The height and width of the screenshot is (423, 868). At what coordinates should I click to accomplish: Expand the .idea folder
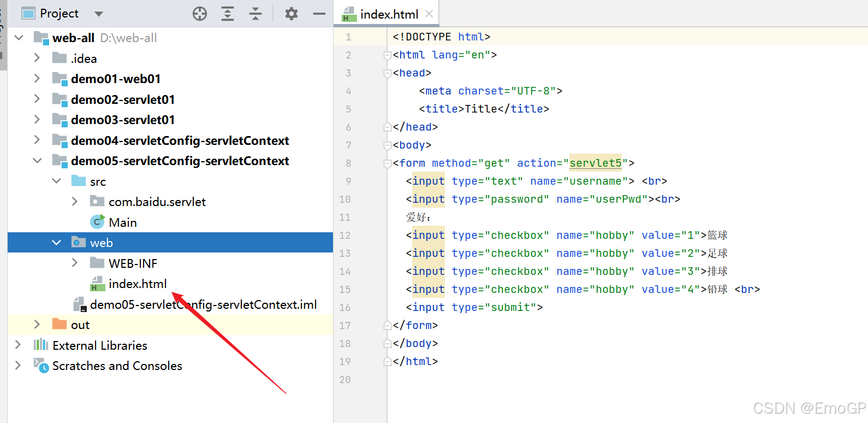37,58
